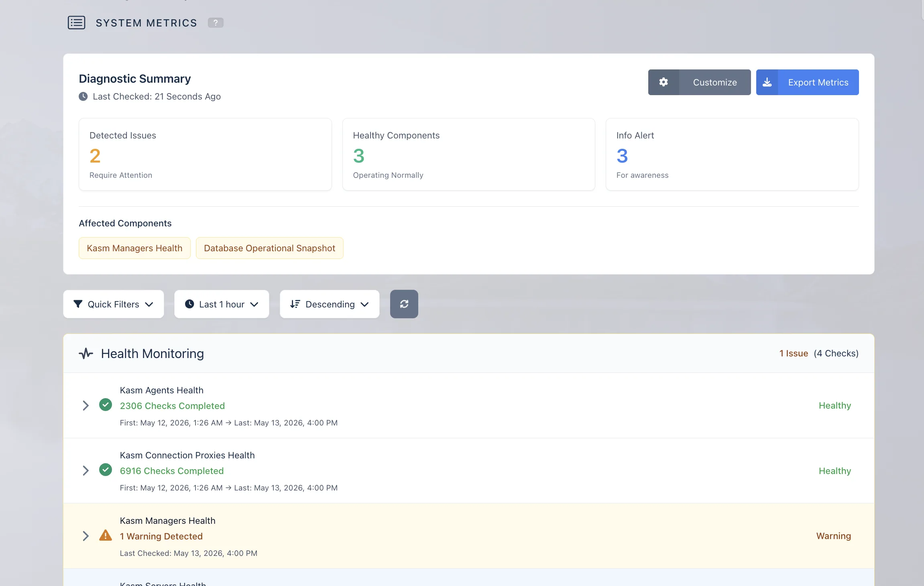Click the green check icon for Kasm Agents Health
Screen dimensions: 924x586
pos(106,405)
